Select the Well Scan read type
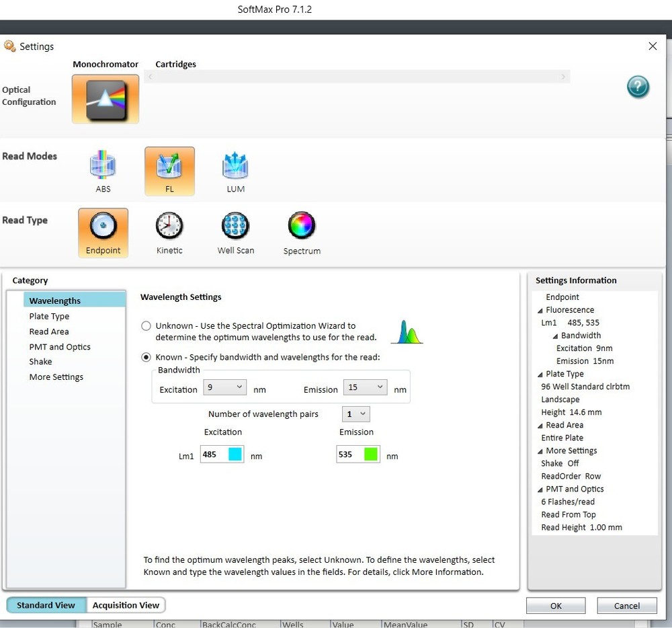The image size is (672, 628). click(236, 233)
